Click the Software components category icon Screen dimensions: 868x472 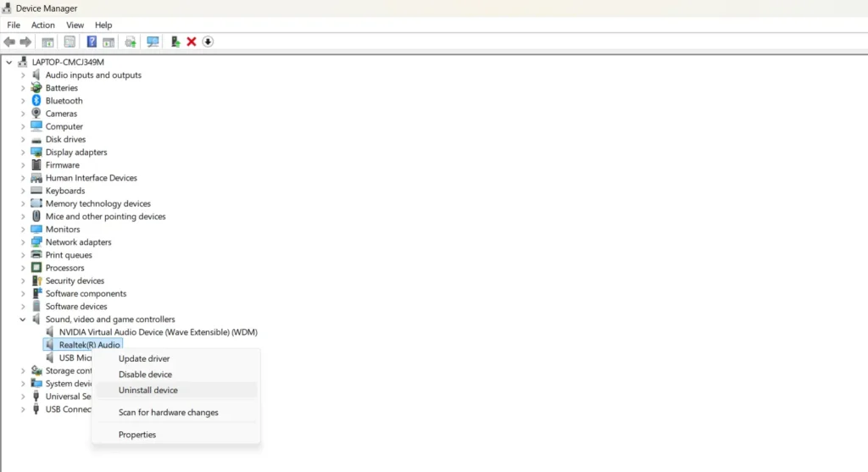click(x=36, y=293)
